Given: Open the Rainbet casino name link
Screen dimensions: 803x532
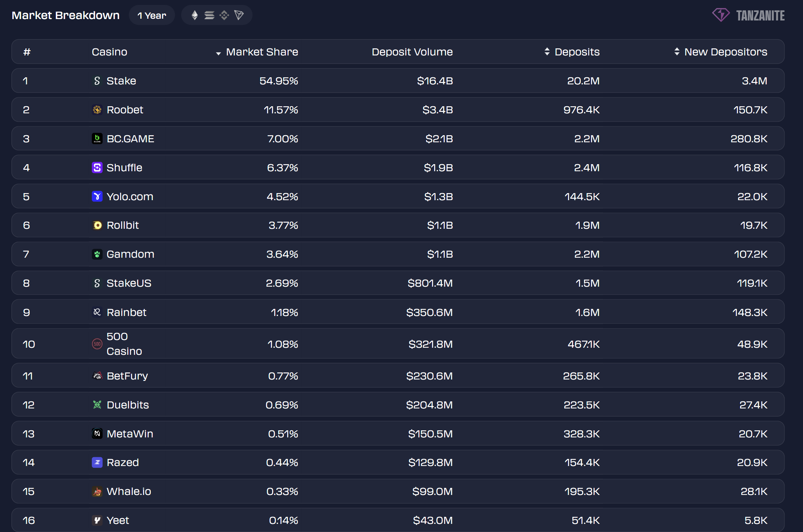Looking at the screenshot, I should 126,312.
